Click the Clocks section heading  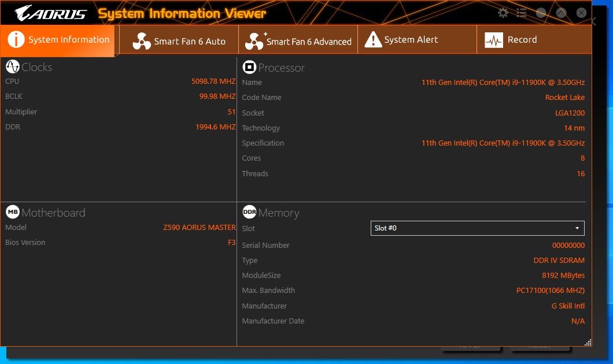coord(37,67)
